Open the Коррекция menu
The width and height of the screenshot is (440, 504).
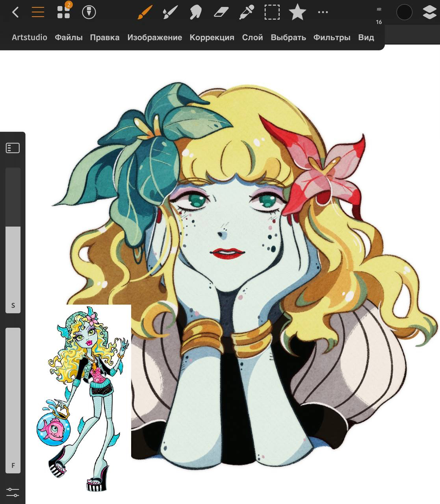click(x=212, y=37)
